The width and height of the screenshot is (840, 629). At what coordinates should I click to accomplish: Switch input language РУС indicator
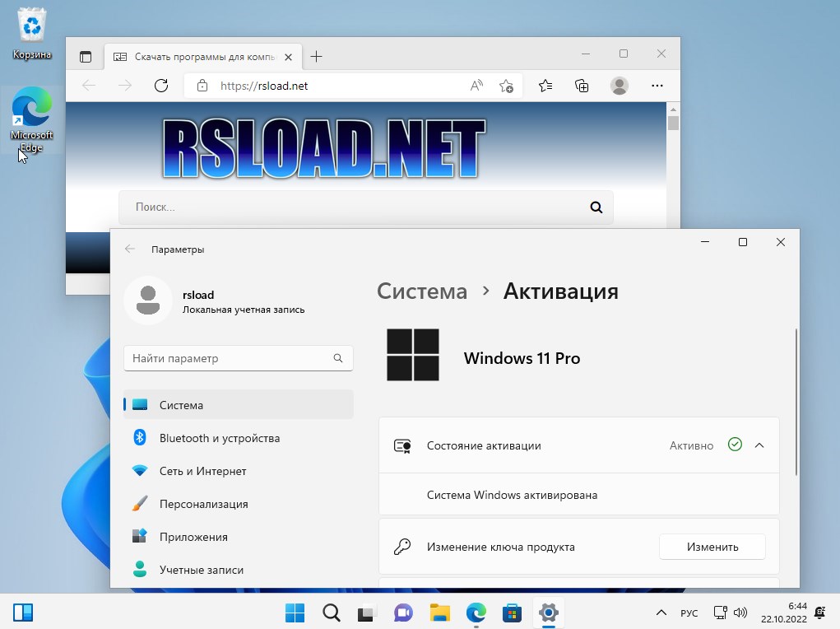(689, 613)
